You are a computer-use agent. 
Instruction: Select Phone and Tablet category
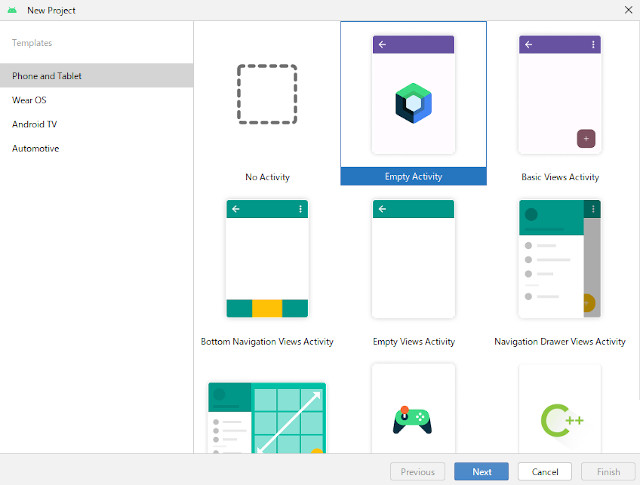pyautogui.click(x=97, y=76)
